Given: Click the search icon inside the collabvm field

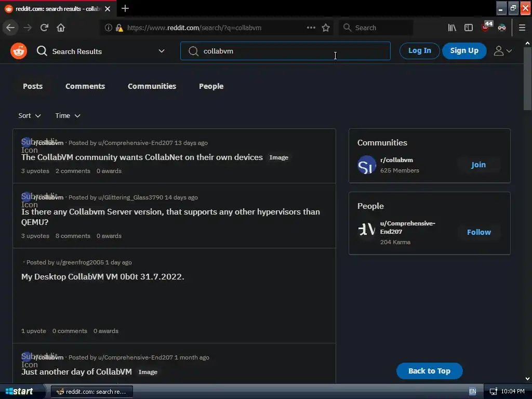Looking at the screenshot, I should coord(193,51).
